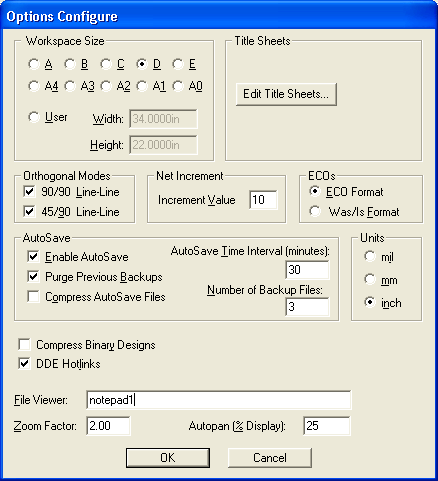Click the Zoom Factor input field
Screen dimensions: 438x481
click(x=108, y=426)
